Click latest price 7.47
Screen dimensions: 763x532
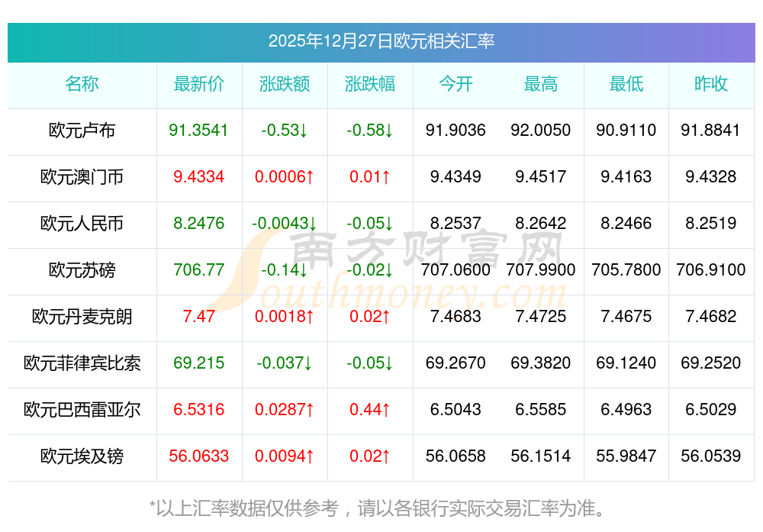tap(198, 317)
